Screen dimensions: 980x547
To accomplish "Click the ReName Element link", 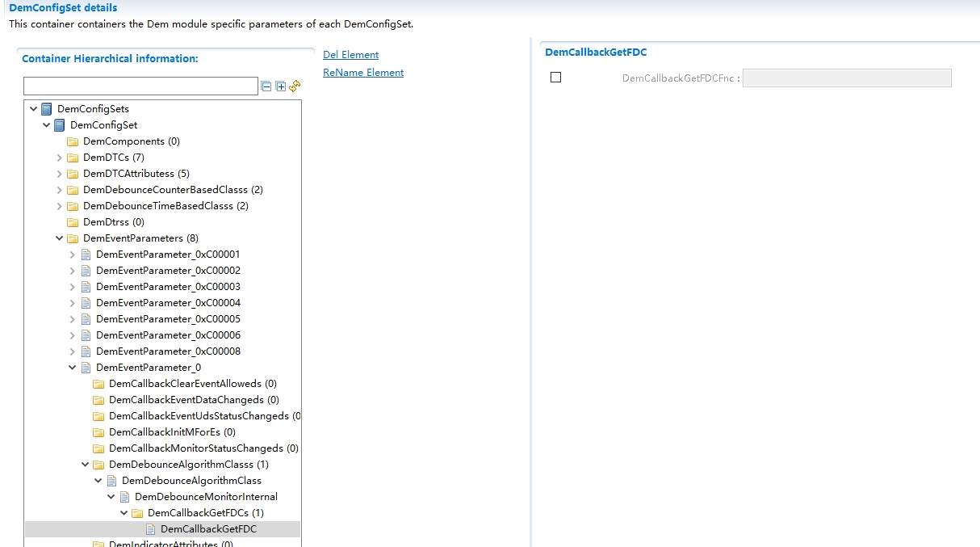I will click(363, 72).
